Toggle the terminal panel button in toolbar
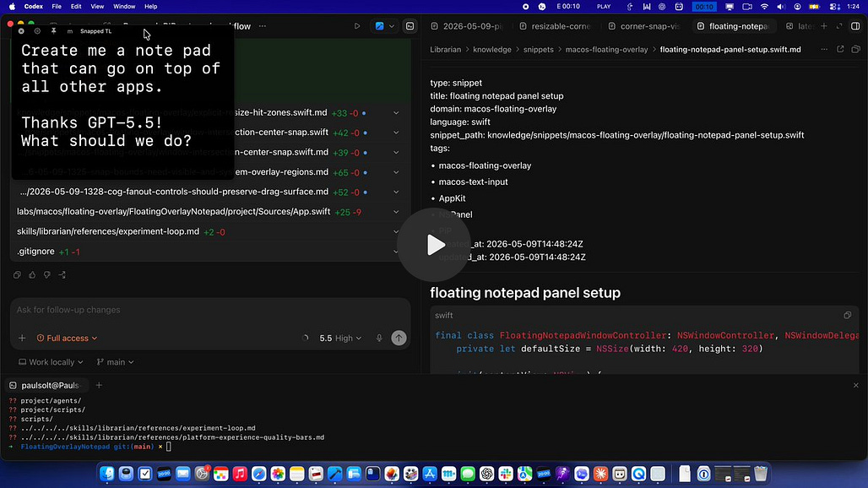The width and height of the screenshot is (868, 488). pos(410,26)
